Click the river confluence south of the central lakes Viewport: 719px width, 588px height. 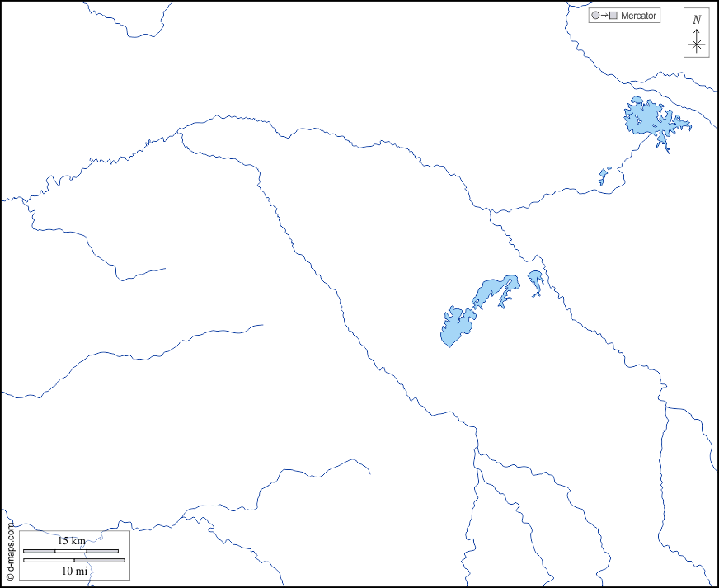[476, 449]
